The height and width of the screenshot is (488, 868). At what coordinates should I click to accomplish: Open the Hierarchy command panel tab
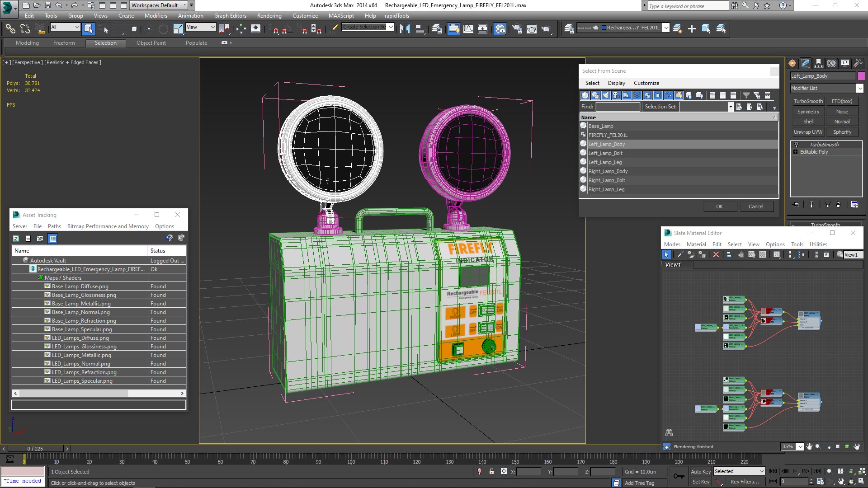818,63
